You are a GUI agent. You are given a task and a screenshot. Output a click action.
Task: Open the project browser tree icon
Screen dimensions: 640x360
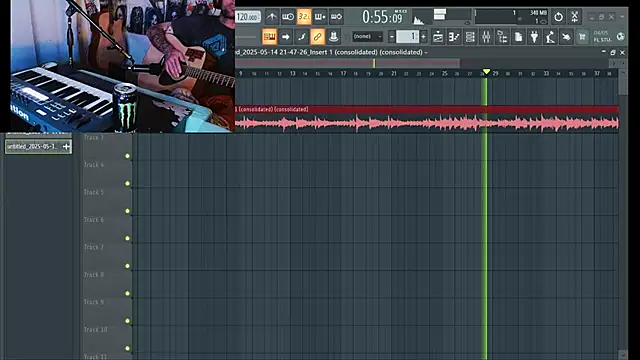(x=502, y=37)
